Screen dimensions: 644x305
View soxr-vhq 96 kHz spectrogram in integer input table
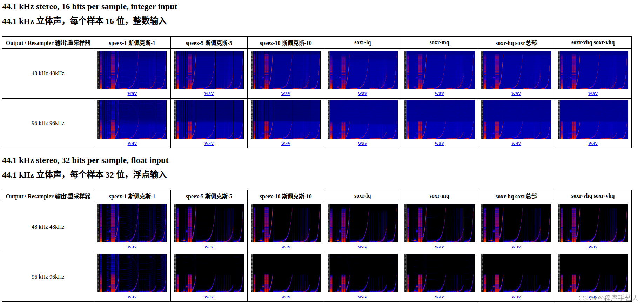(593, 119)
